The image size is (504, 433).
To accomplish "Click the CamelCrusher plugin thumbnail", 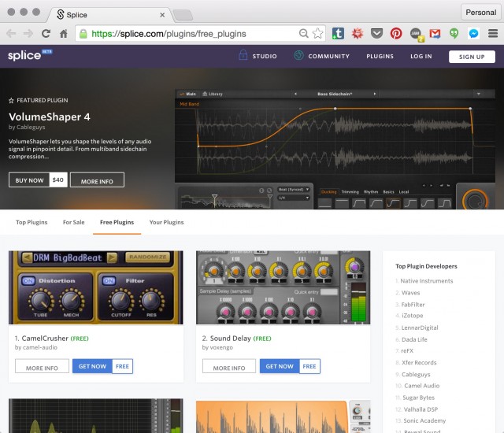I will 95,287.
